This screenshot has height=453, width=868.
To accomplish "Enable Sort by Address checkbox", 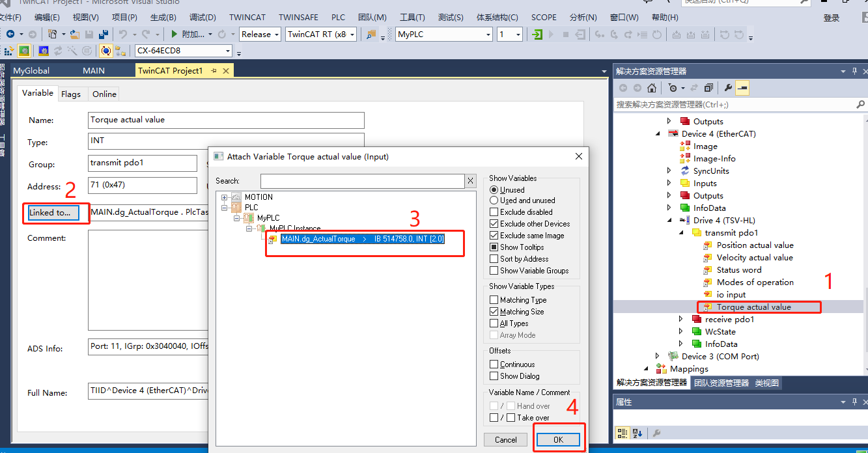I will (x=494, y=259).
